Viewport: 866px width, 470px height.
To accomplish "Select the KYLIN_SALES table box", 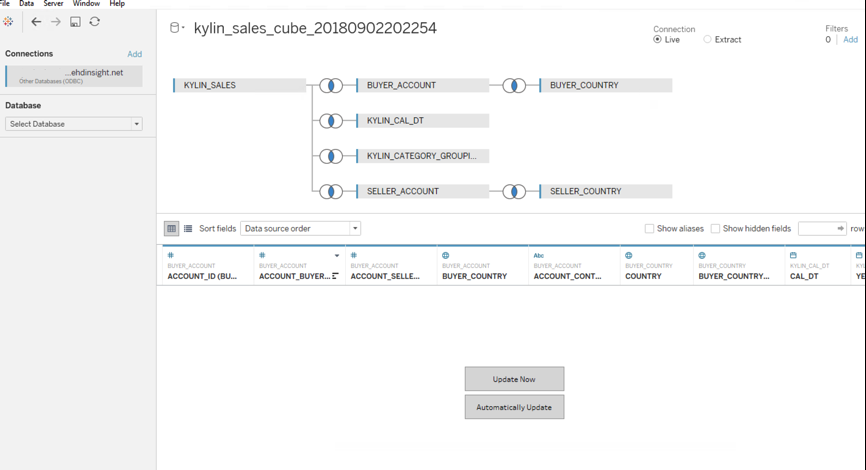I will click(x=240, y=86).
